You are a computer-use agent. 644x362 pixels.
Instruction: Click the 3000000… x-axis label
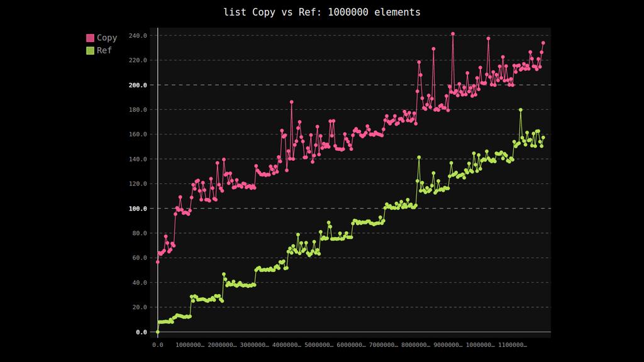point(254,345)
